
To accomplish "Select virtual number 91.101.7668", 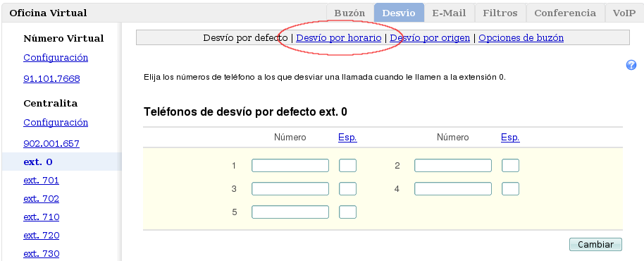I will (51, 79).
